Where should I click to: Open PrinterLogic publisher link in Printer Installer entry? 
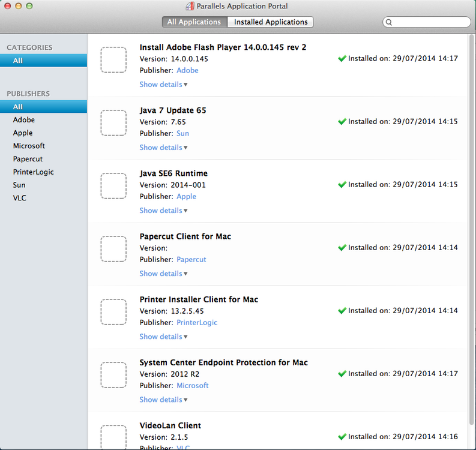197,323
